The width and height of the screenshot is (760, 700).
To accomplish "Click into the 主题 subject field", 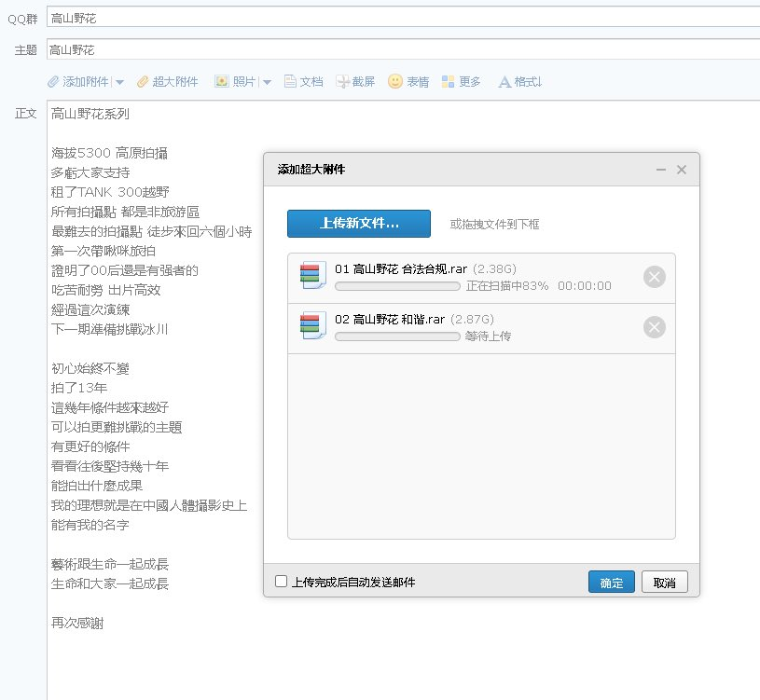I will click(x=401, y=50).
